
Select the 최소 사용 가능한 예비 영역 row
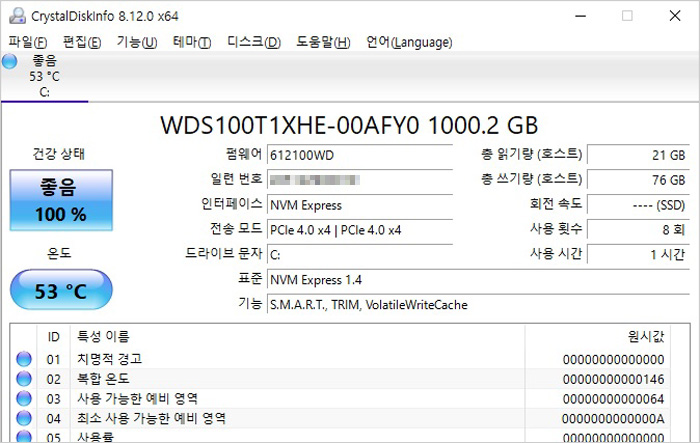pos(341,418)
